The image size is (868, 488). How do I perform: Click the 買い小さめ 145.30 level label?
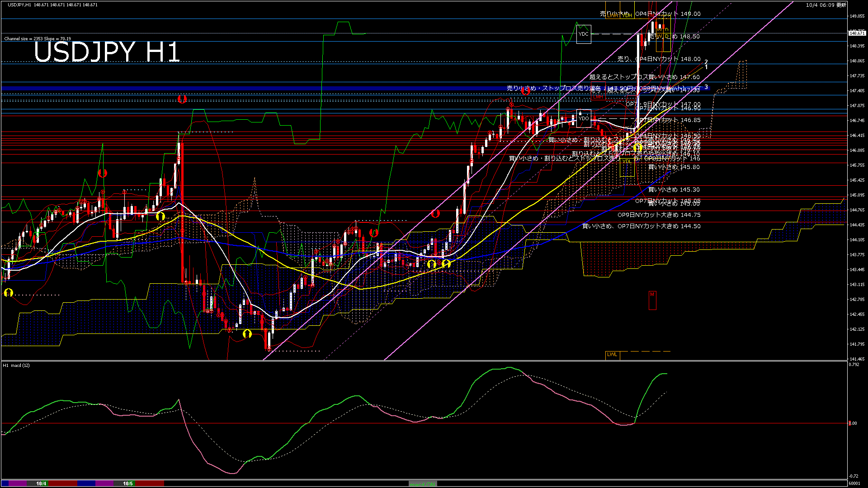[674, 190]
